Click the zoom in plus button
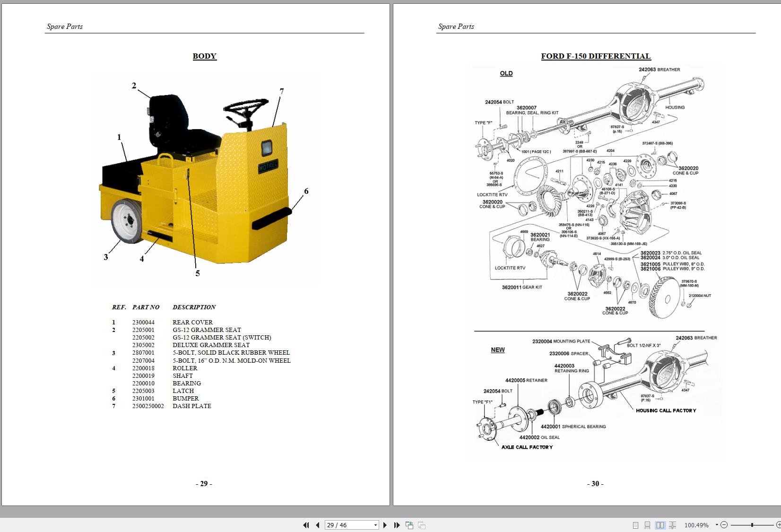This screenshot has height=532, width=781. point(778,525)
